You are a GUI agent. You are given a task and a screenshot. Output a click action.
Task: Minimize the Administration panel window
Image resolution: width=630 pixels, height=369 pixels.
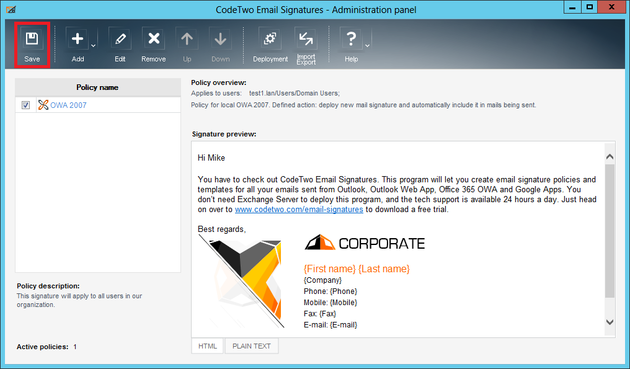click(x=572, y=7)
